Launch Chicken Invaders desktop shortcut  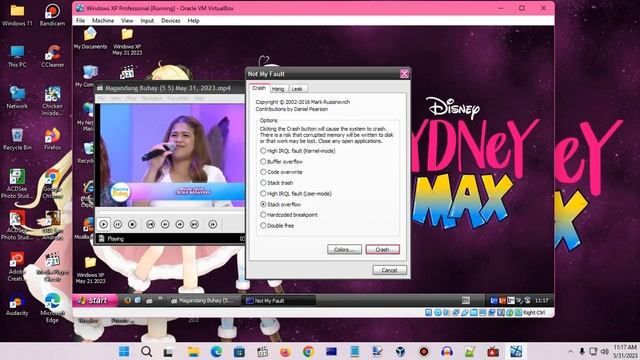pos(52,101)
